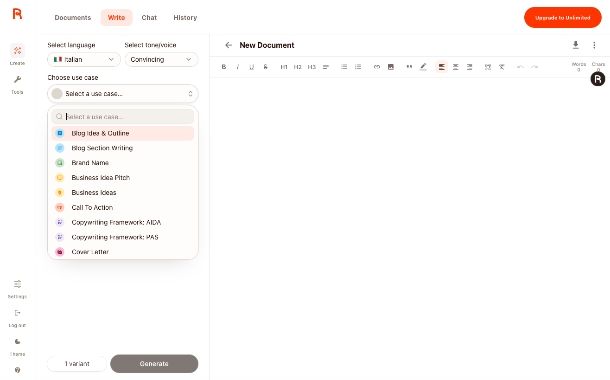Image resolution: width=610 pixels, height=380 pixels.
Task: Choose Business Ideas use case
Action: [x=123, y=193]
